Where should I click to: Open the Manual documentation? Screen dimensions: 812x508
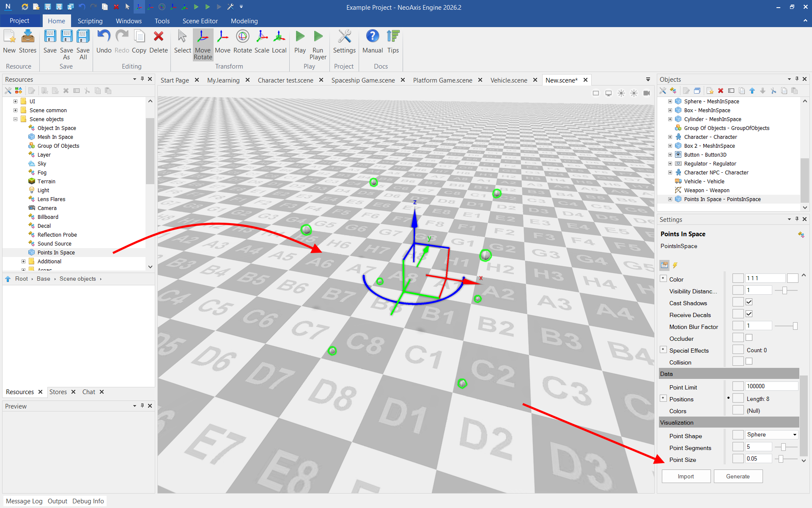tap(373, 41)
